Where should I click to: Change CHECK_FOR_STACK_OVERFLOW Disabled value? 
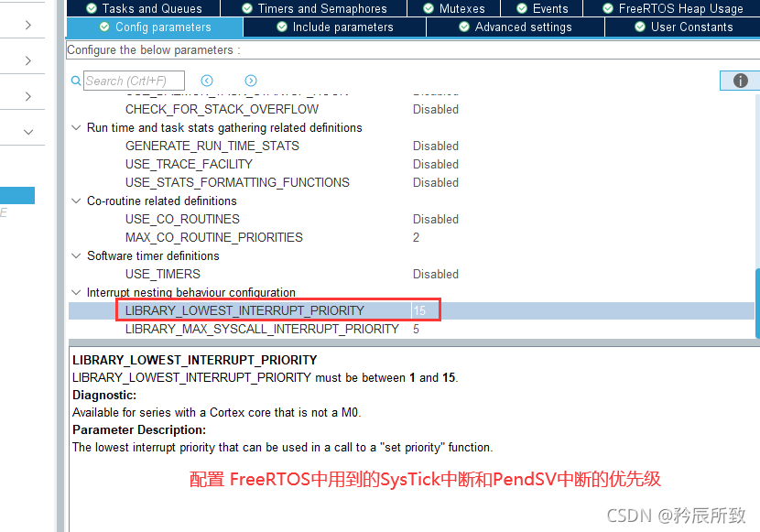pos(436,110)
